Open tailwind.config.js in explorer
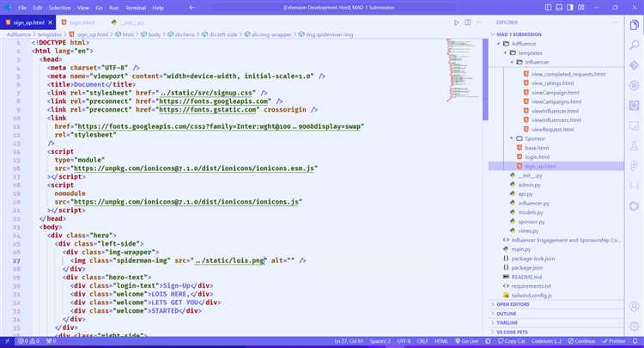Screen dimensions: 644x348 click(532, 296)
